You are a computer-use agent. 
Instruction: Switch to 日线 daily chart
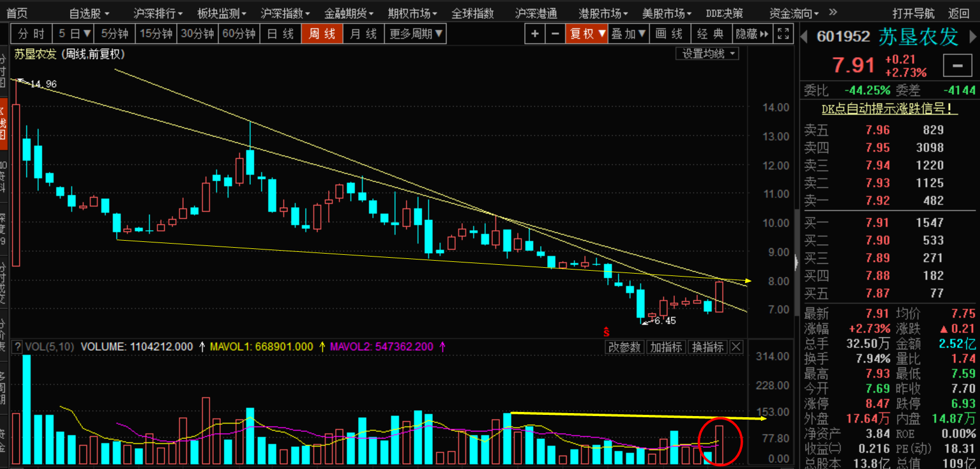click(x=280, y=34)
